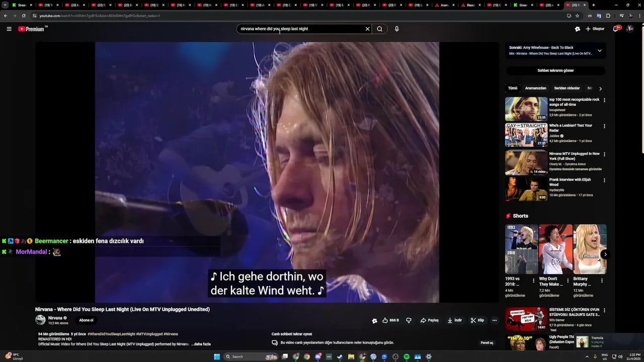This screenshot has width=644, height=362.
Task: Open options for top 100 rock songs video
Action: (x=604, y=100)
